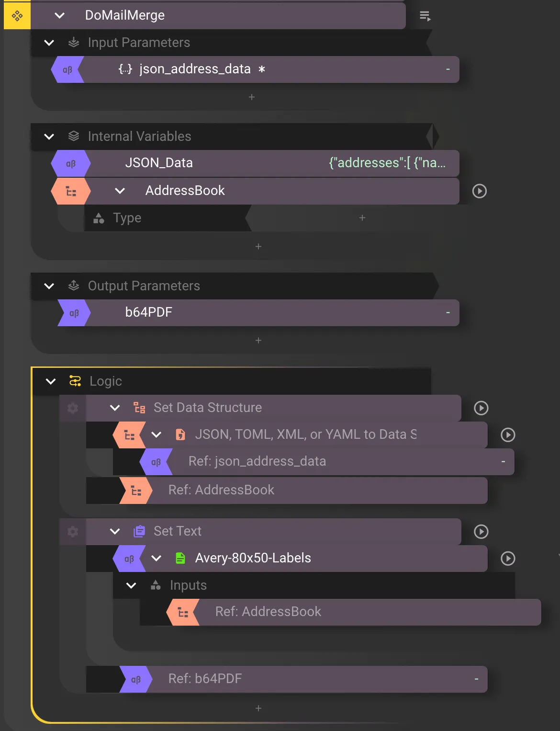Click gear icon on Set Data Structure
The width and height of the screenshot is (560, 731).
click(x=73, y=408)
